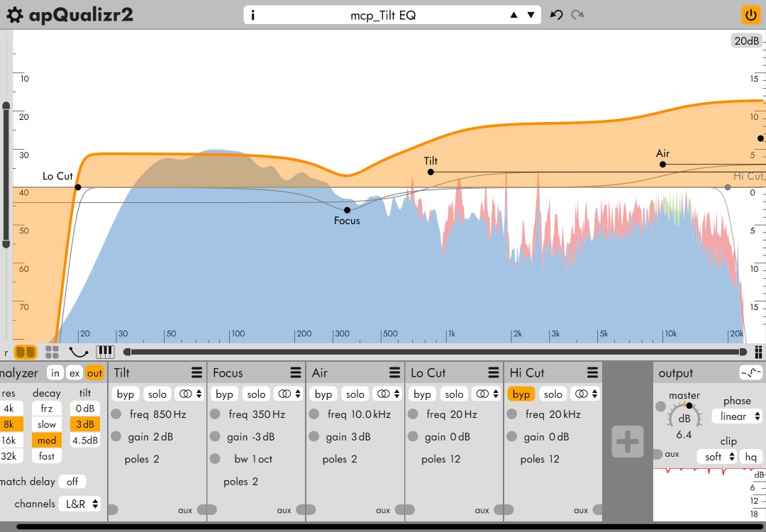This screenshot has height=532, width=766.
Task: Toggle the orange power button
Action: 750,15
